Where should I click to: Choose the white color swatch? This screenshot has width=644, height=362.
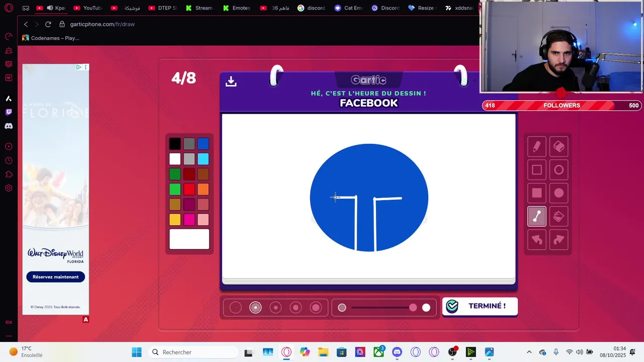(x=175, y=159)
